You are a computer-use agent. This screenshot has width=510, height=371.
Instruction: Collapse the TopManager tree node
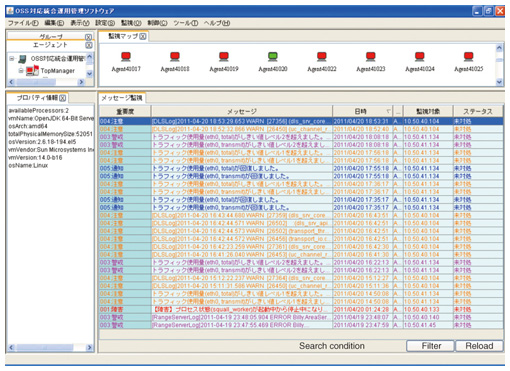click(x=21, y=70)
